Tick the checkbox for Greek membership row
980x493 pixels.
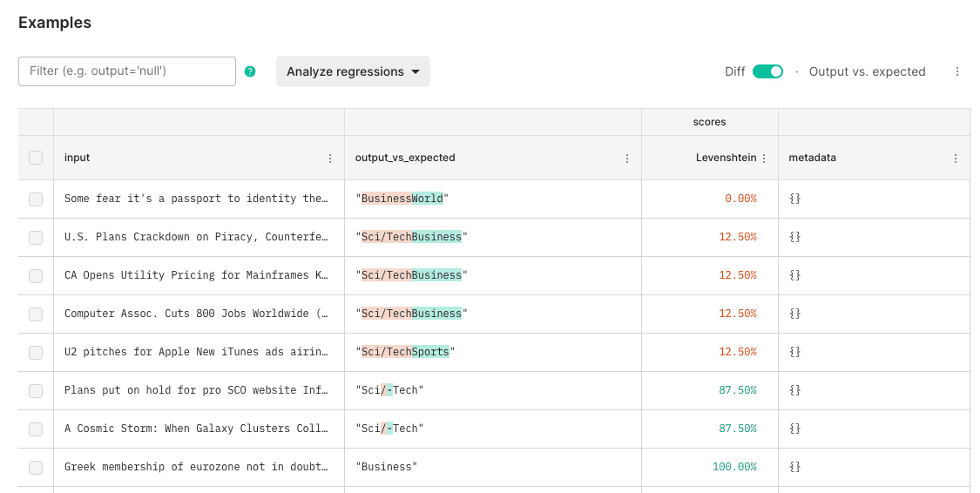36,467
